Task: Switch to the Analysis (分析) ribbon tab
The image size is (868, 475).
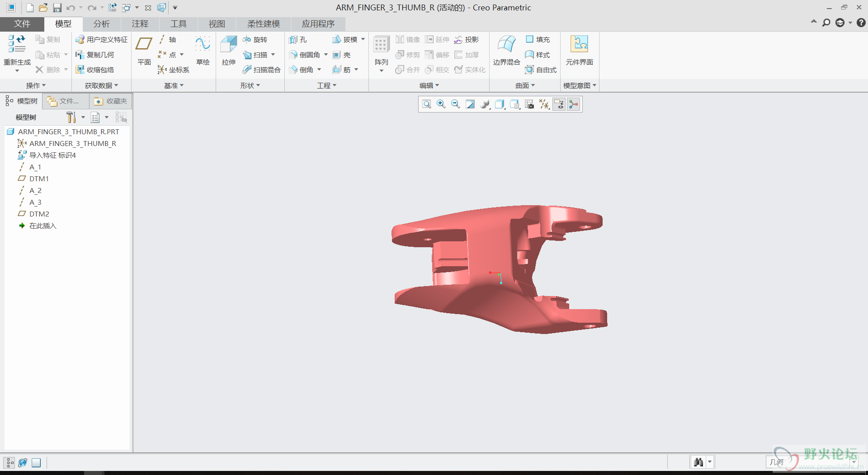Action: point(101,24)
